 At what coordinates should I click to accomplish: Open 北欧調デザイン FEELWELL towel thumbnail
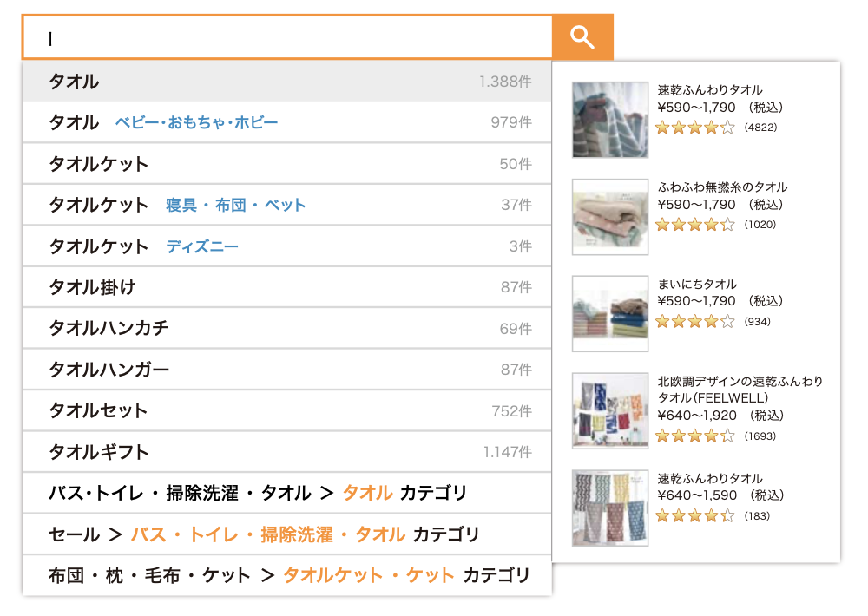(x=610, y=410)
